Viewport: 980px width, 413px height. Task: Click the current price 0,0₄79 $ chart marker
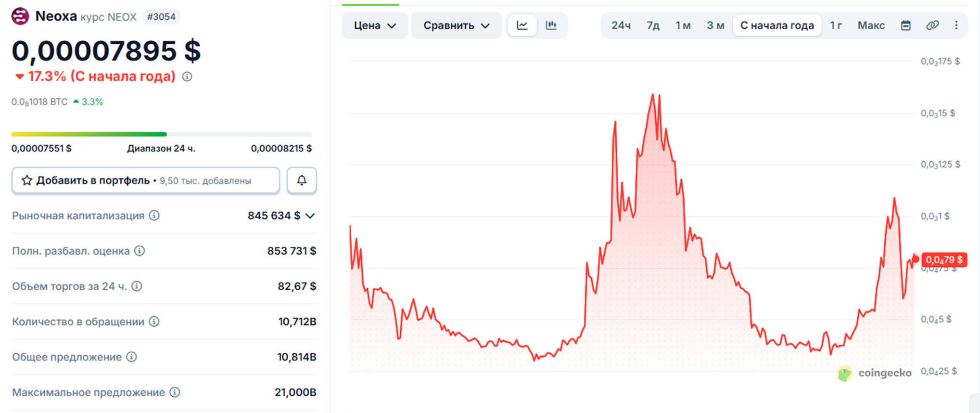(944, 260)
